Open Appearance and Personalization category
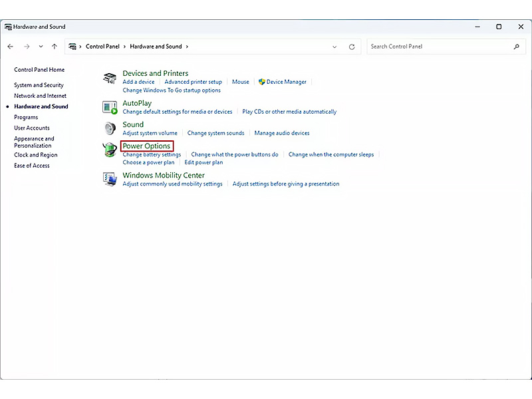532x399 pixels. coord(34,142)
